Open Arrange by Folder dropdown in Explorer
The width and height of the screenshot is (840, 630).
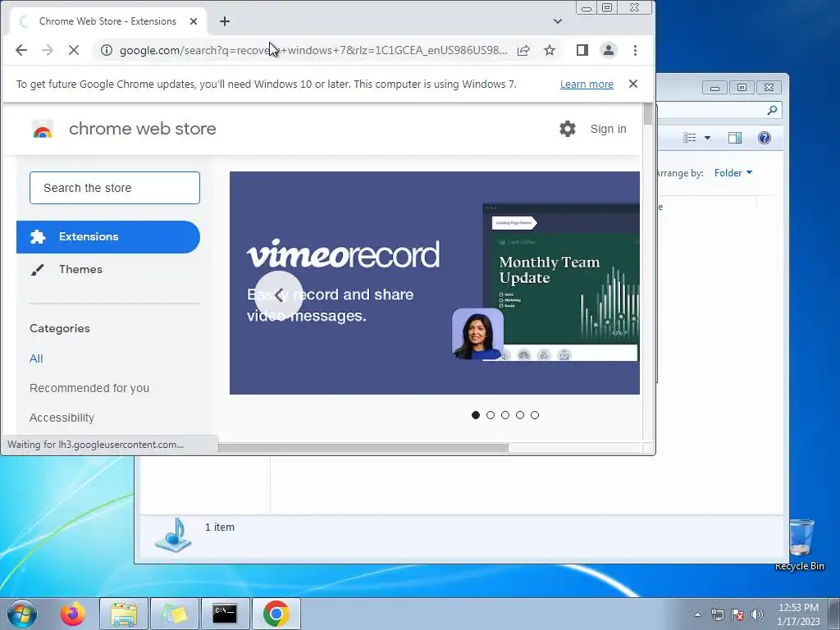(x=733, y=173)
